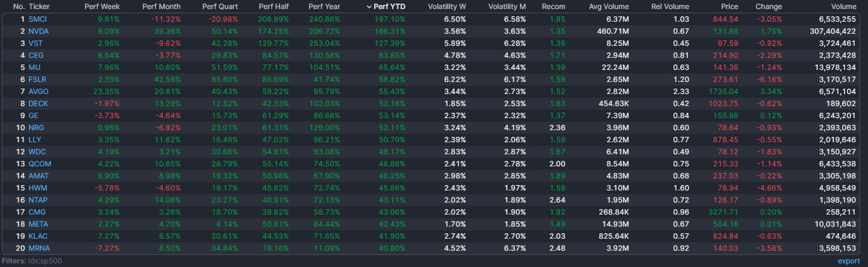Viewport: 868px width, 267px height.
Task: Sort by the Ticker column header
Action: 39,7
